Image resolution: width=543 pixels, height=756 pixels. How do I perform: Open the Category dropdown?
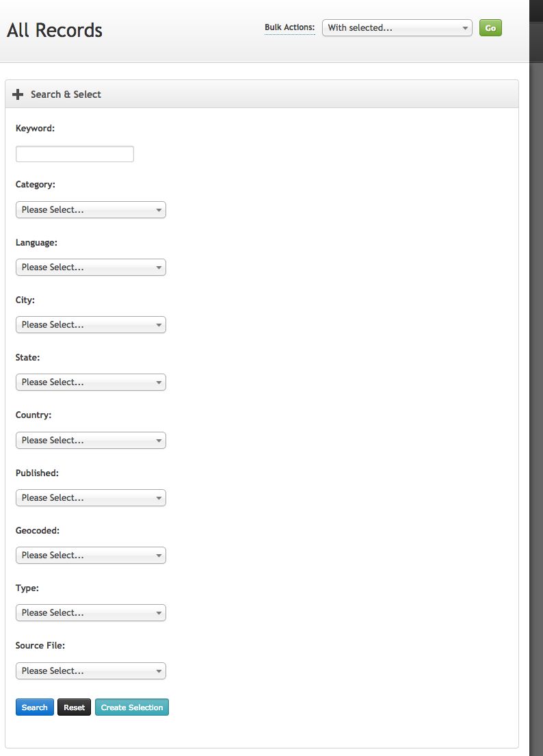(90, 210)
